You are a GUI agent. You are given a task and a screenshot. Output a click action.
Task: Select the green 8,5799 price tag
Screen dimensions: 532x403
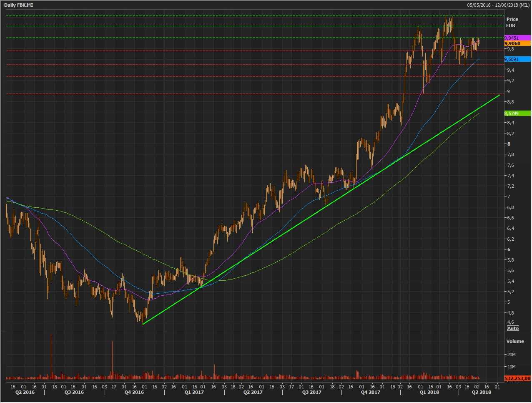(517, 113)
